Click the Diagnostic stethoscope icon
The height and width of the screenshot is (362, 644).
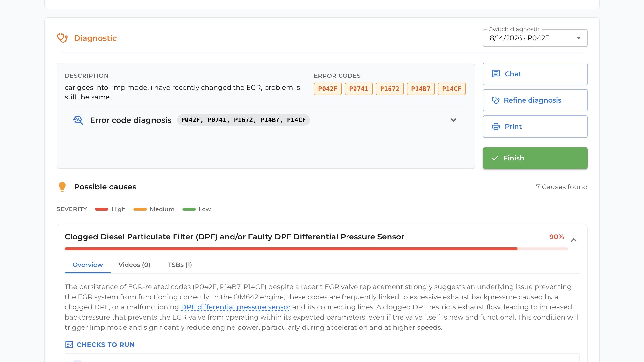click(x=62, y=38)
